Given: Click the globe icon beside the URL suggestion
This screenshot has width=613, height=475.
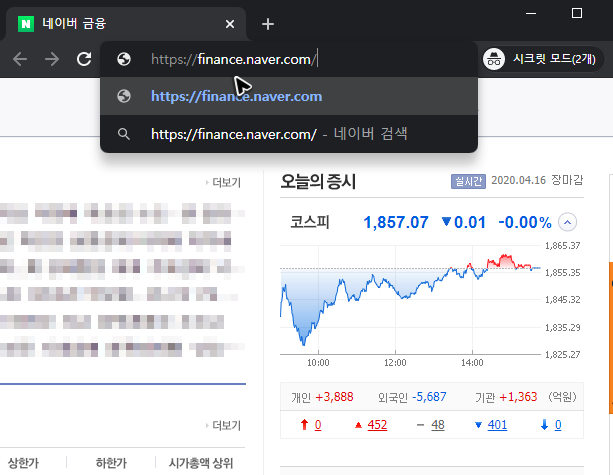Looking at the screenshot, I should [x=124, y=96].
